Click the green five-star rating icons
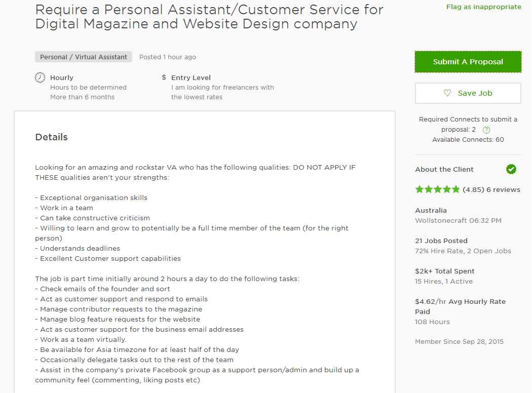Viewport: 532px width, 393px height. click(x=437, y=189)
